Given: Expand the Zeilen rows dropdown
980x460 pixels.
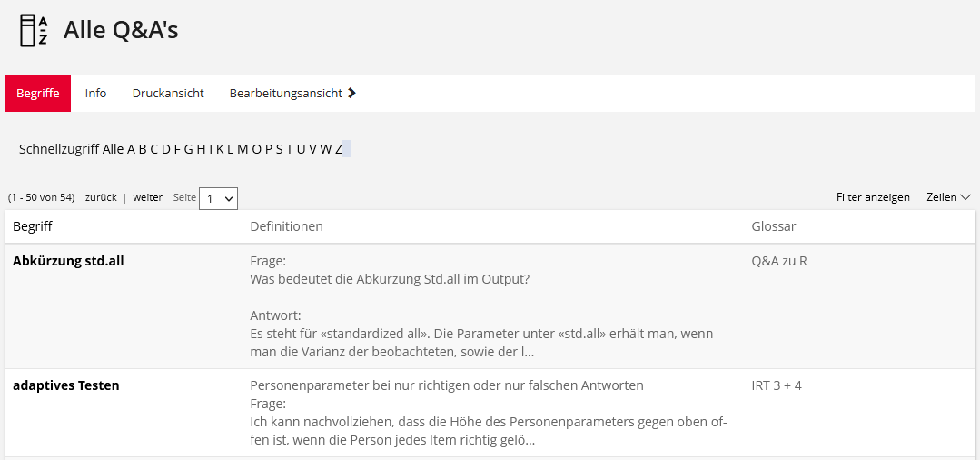Looking at the screenshot, I should 948,197.
